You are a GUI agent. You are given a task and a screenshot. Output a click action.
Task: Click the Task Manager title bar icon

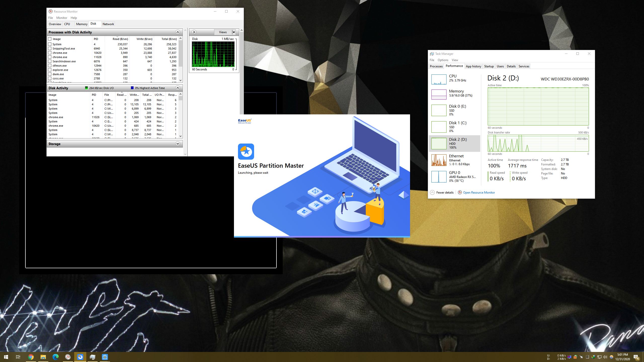click(x=432, y=54)
